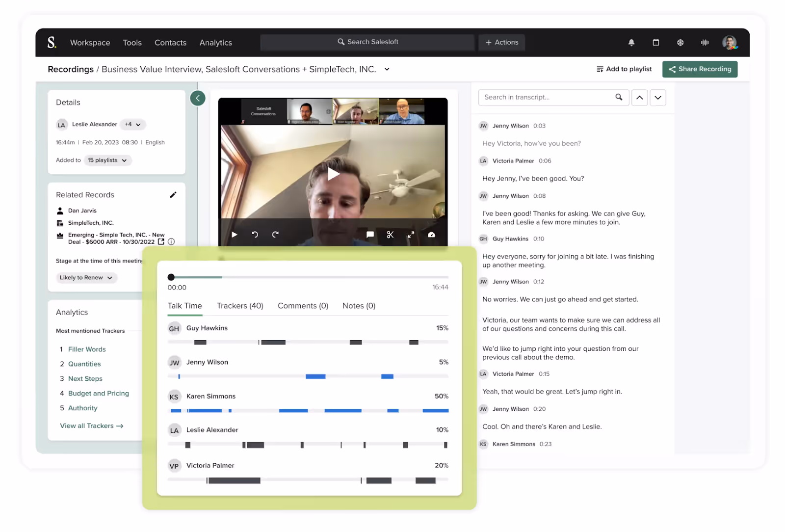Click Victoria Palmer's talk time track
The height and width of the screenshot is (532, 785).
[308, 480]
